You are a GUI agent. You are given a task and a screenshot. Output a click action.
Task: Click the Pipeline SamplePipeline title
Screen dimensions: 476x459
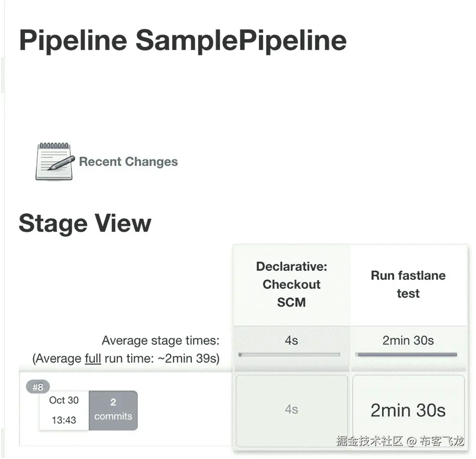[183, 40]
